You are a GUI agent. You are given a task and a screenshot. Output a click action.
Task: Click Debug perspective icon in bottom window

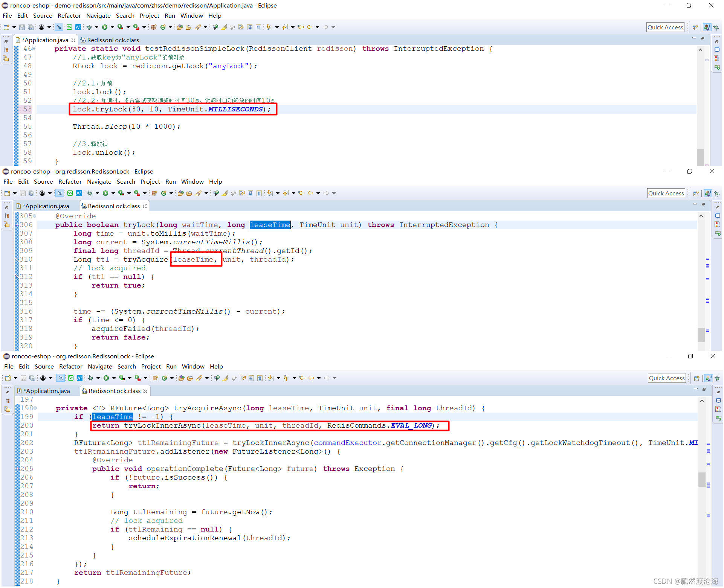pyautogui.click(x=718, y=378)
